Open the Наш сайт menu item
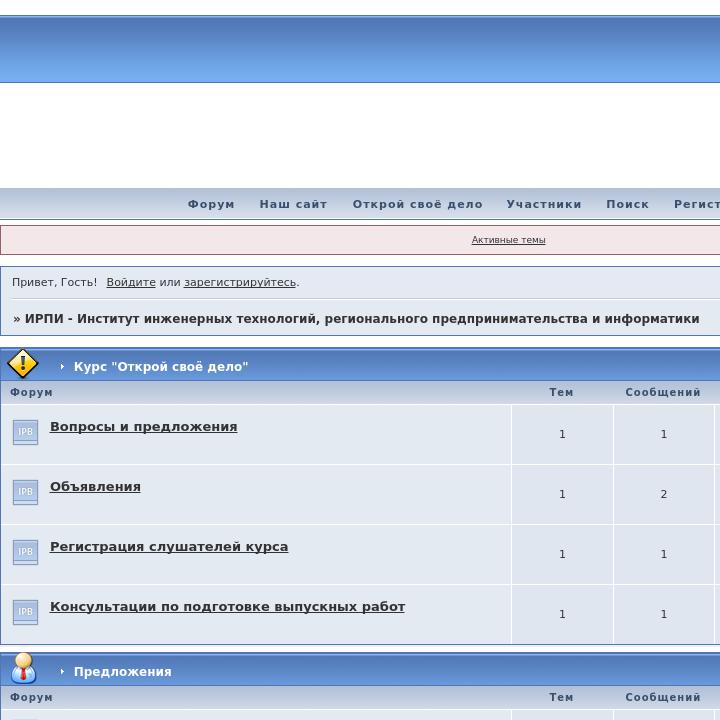Screen dimensions: 720x720 293,204
